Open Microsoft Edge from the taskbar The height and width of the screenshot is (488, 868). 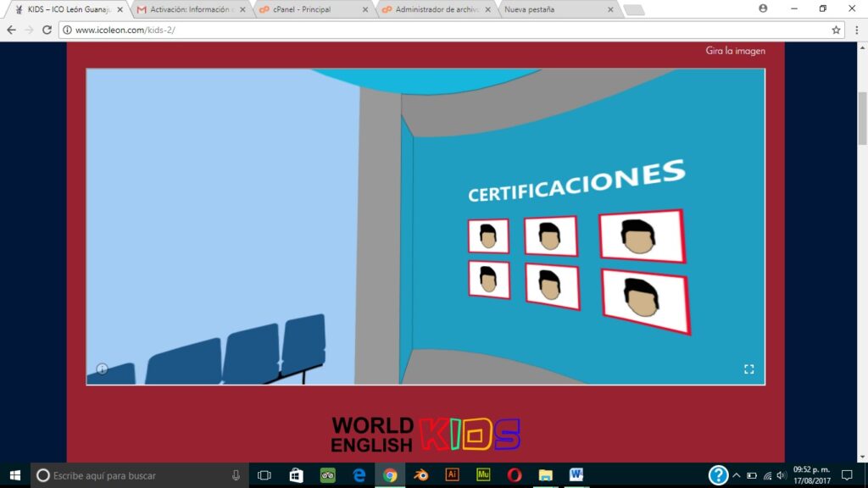tap(359, 475)
